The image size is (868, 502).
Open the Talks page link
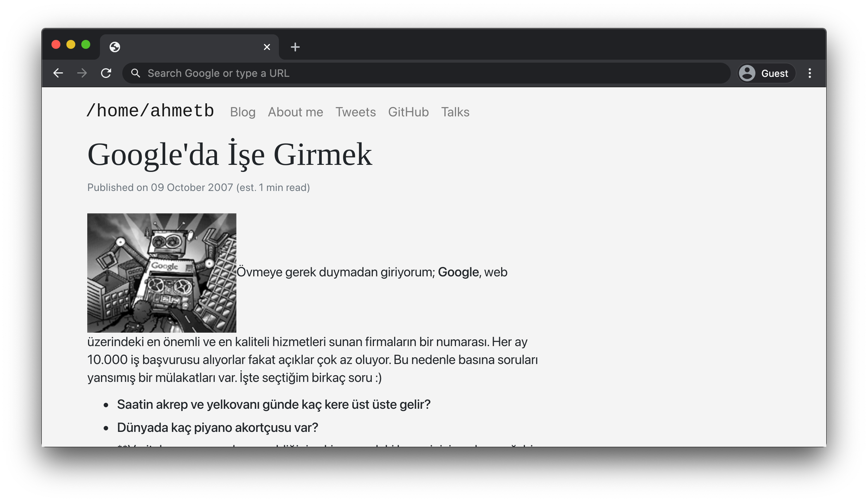455,112
